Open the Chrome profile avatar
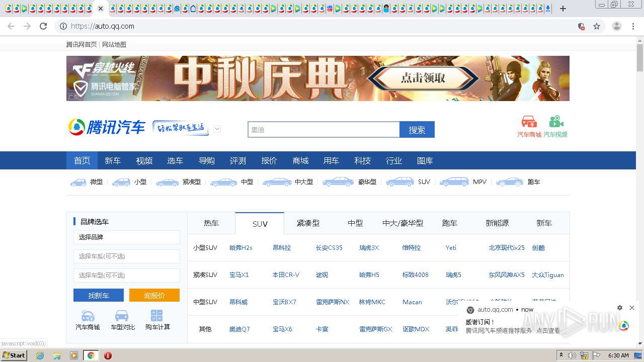This screenshot has width=644, height=362. tap(617, 26)
